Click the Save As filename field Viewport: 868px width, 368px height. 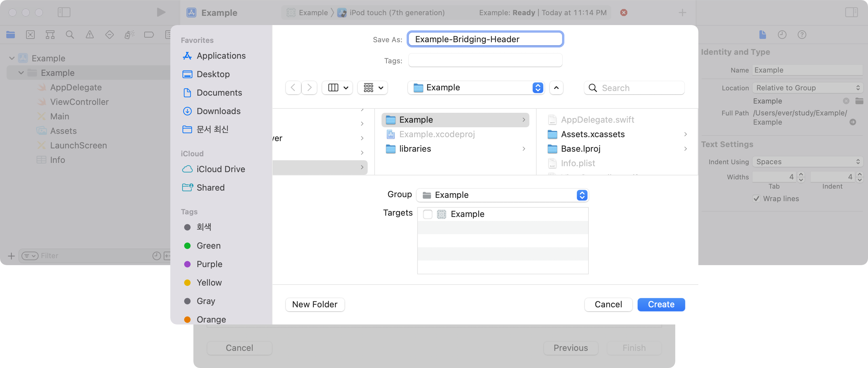(485, 39)
